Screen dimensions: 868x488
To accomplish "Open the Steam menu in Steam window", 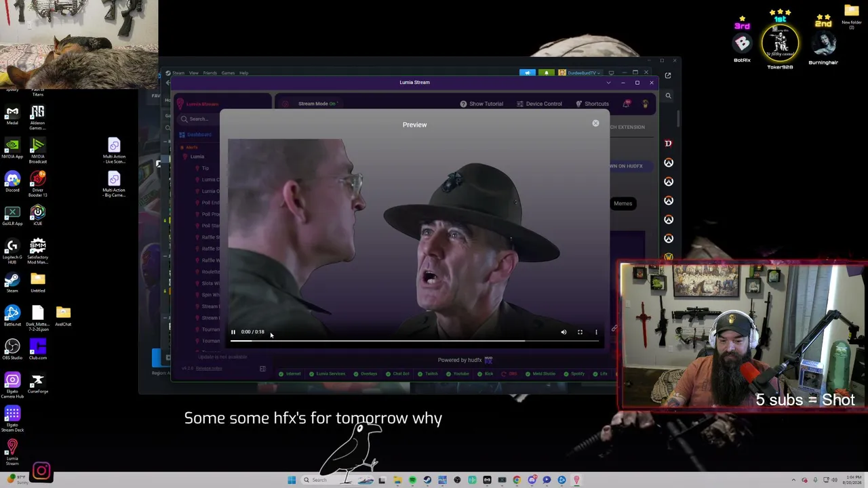I will (178, 73).
